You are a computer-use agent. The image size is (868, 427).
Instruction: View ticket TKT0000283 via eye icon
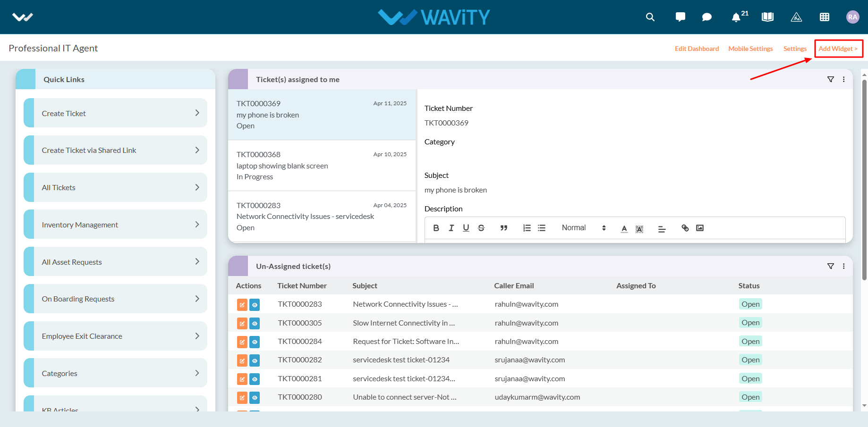pyautogui.click(x=255, y=305)
